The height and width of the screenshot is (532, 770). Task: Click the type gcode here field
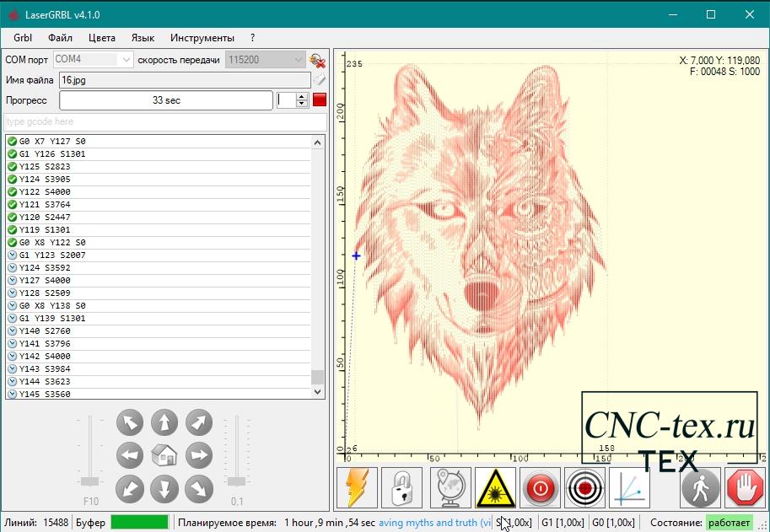[x=165, y=121]
